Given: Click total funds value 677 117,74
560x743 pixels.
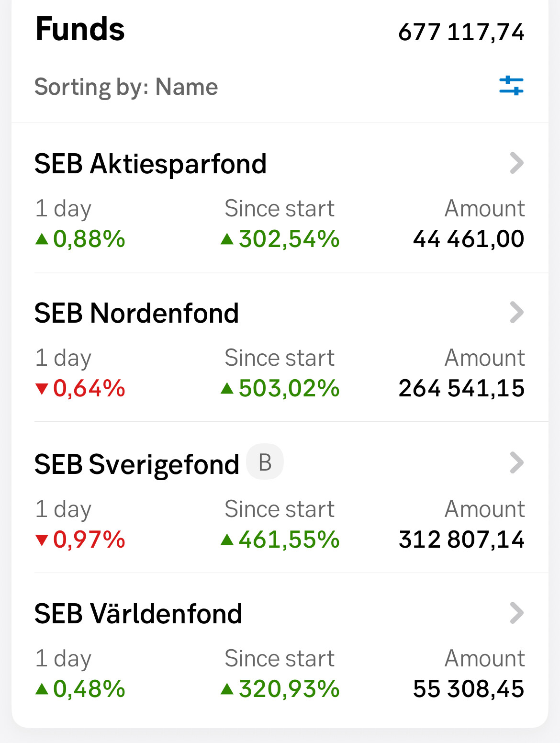Looking at the screenshot, I should coord(461,33).
